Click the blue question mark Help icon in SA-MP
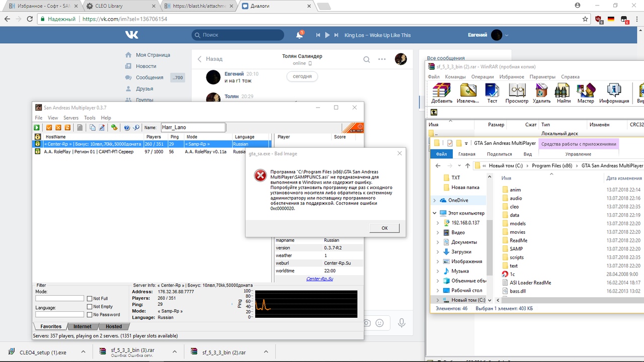Screen dimensions: 644x362 [127, 128]
